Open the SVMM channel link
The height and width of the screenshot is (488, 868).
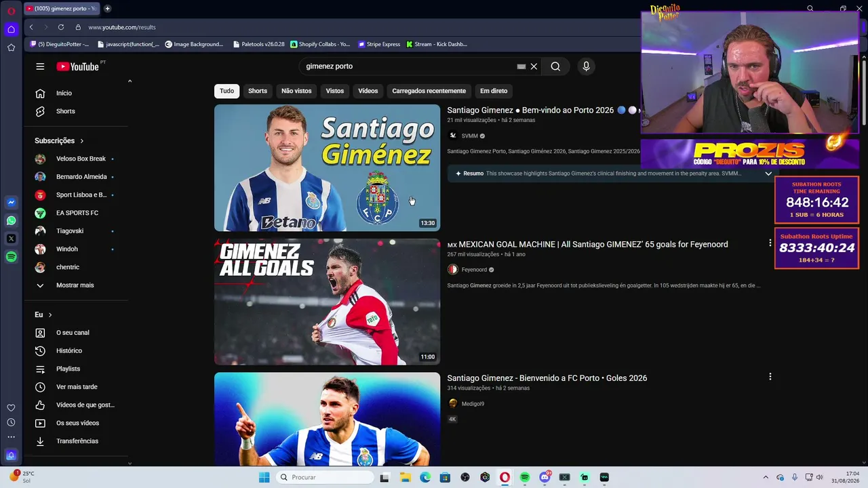[x=469, y=136]
